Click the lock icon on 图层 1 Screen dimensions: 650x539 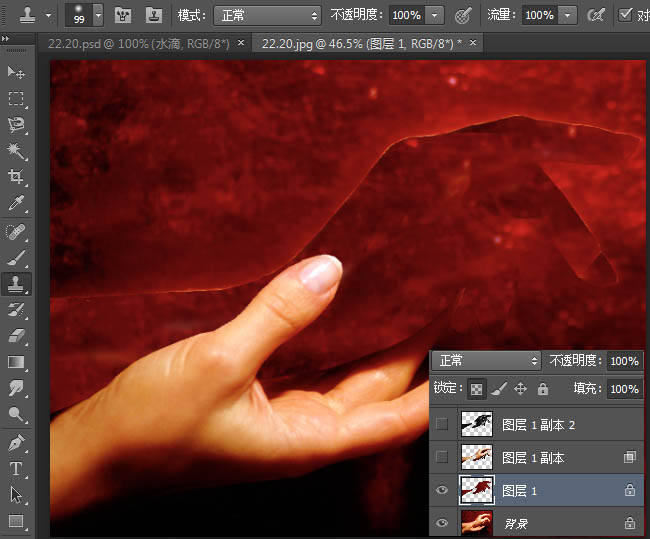[x=630, y=490]
